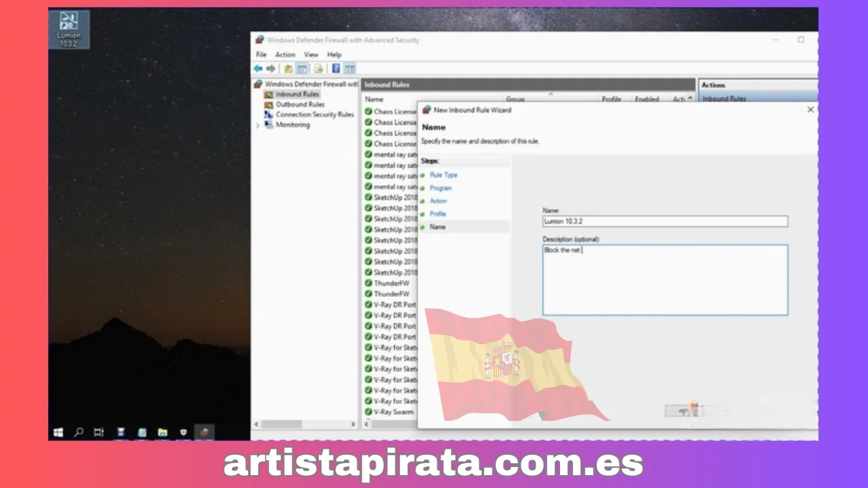Select Connection Security Rules in tree
The width and height of the screenshot is (868, 488).
tap(309, 115)
